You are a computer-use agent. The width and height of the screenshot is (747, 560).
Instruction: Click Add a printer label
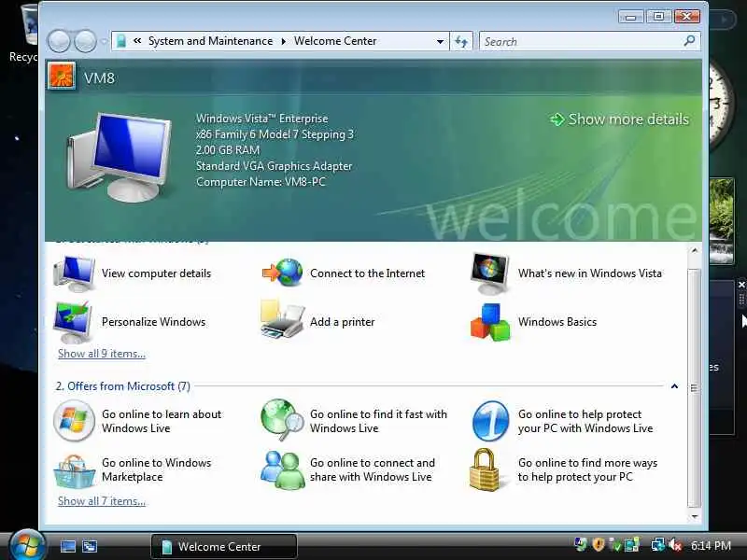pyautogui.click(x=342, y=322)
